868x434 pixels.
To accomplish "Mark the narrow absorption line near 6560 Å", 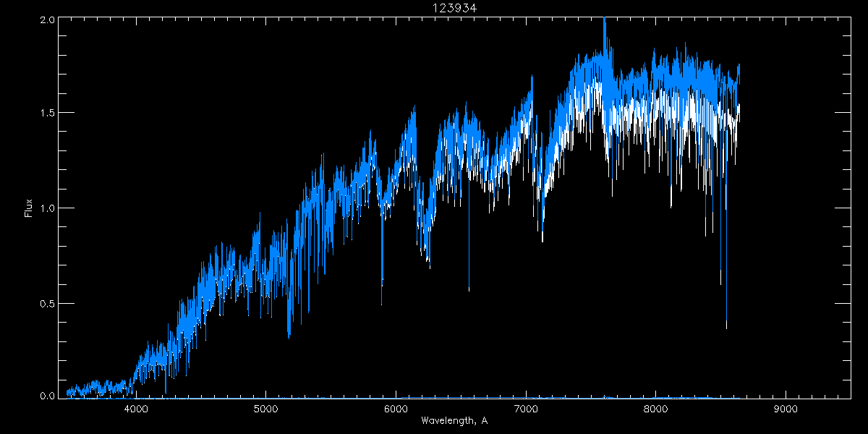I will point(469,288).
